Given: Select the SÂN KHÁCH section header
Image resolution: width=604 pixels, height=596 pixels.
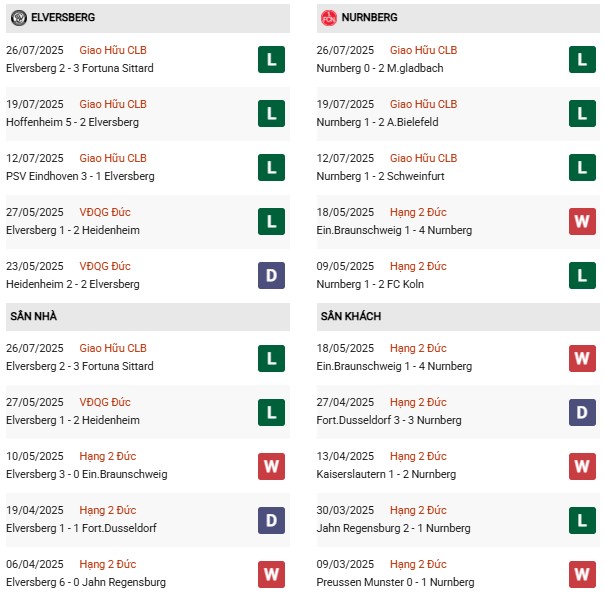Looking at the screenshot, I should (458, 317).
